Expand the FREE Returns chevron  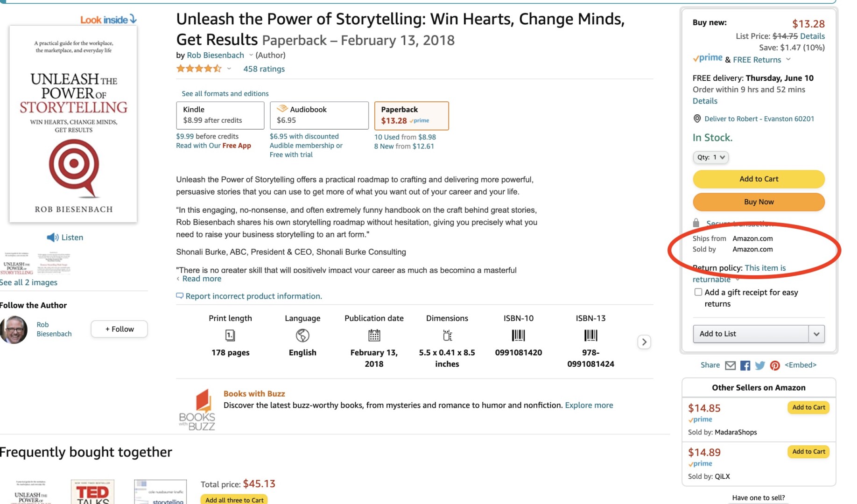pos(788,59)
